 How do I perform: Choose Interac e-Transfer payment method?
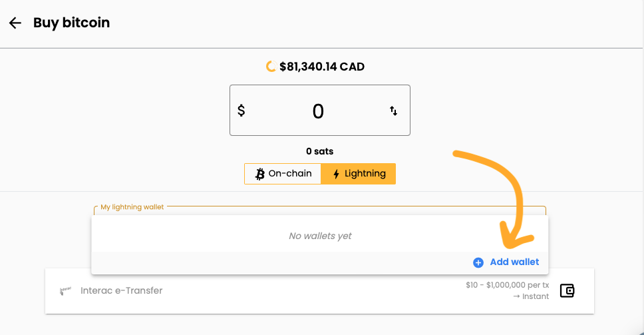coord(319,291)
